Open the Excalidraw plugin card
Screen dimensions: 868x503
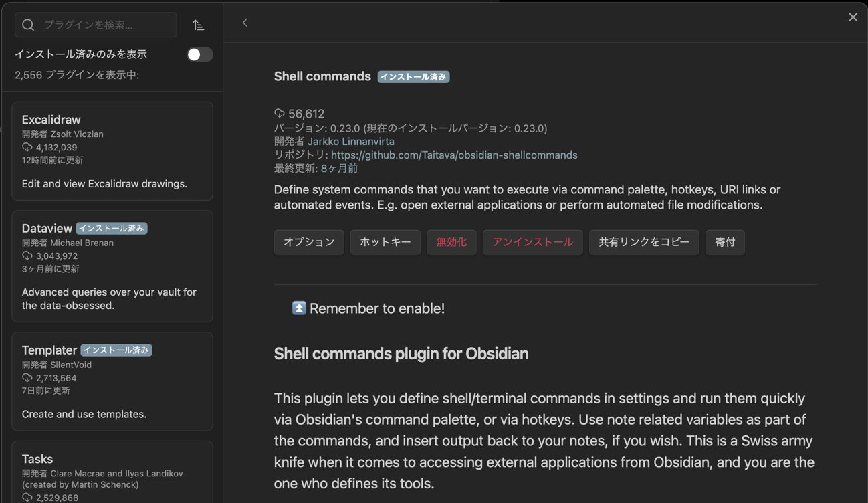pyautogui.click(x=112, y=151)
